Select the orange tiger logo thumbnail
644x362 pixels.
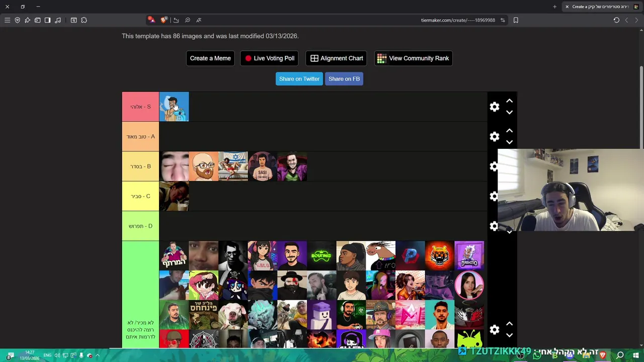(440, 256)
